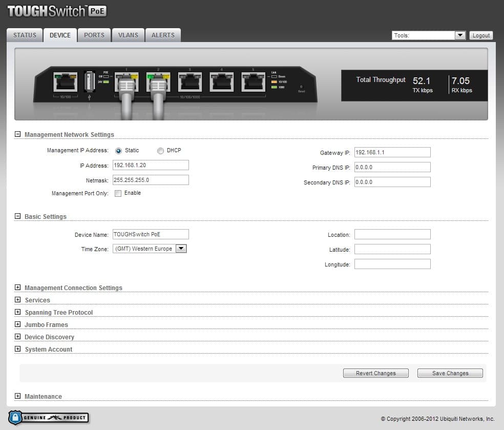The image size is (504, 430).
Task: Select DHCP management IP address option
Action: coord(160,151)
